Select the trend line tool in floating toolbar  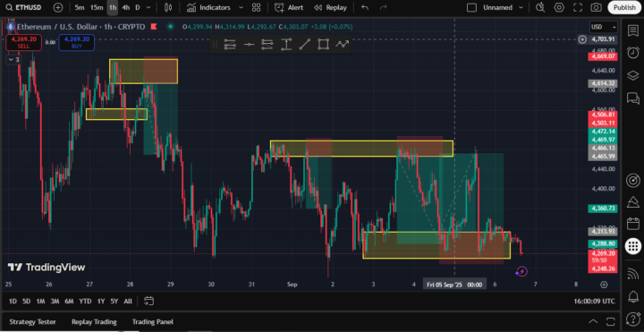[305, 45]
